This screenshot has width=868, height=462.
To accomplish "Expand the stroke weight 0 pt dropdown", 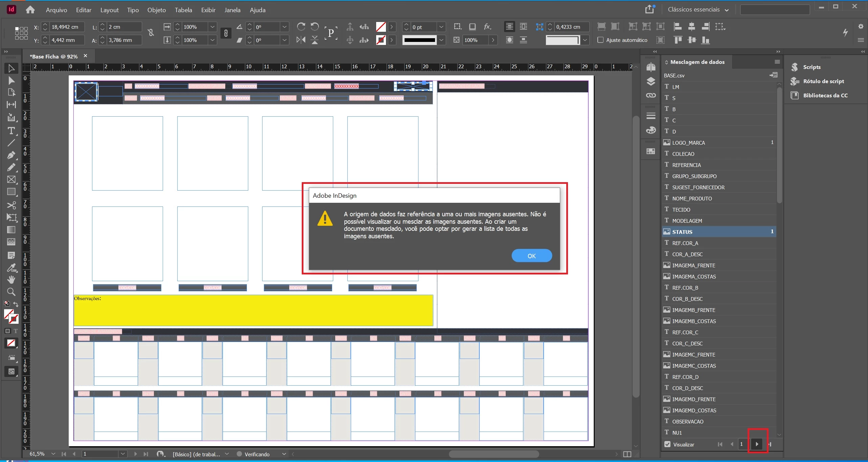I will 441,27.
